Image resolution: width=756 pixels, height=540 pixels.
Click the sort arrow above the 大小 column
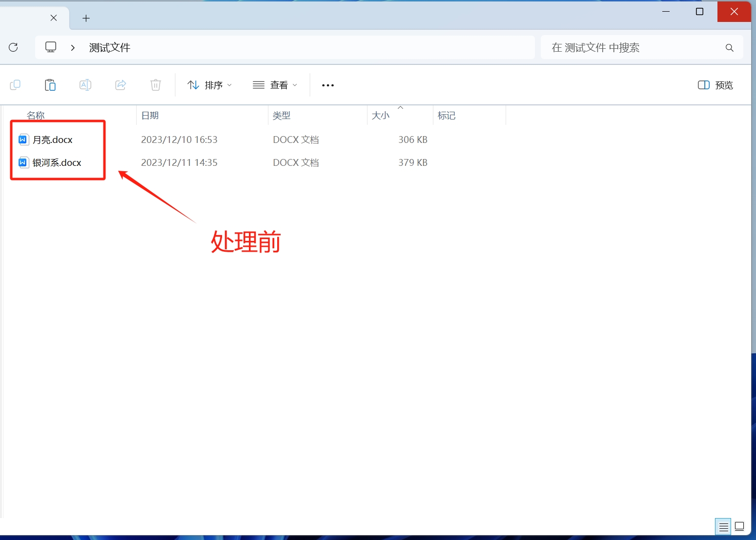coord(401,107)
